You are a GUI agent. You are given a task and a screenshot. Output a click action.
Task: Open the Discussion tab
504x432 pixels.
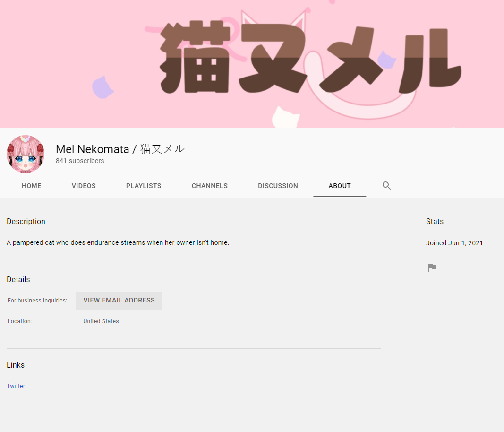pyautogui.click(x=278, y=186)
